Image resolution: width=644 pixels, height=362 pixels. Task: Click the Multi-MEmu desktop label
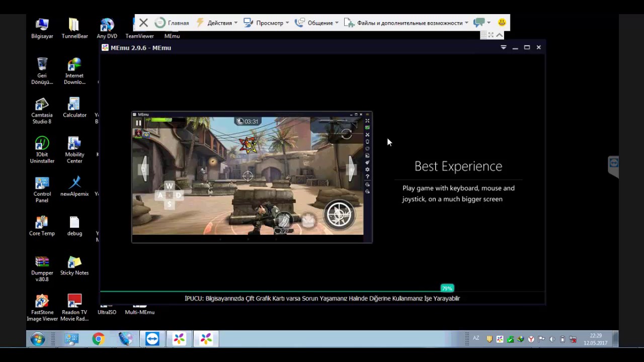point(139,312)
